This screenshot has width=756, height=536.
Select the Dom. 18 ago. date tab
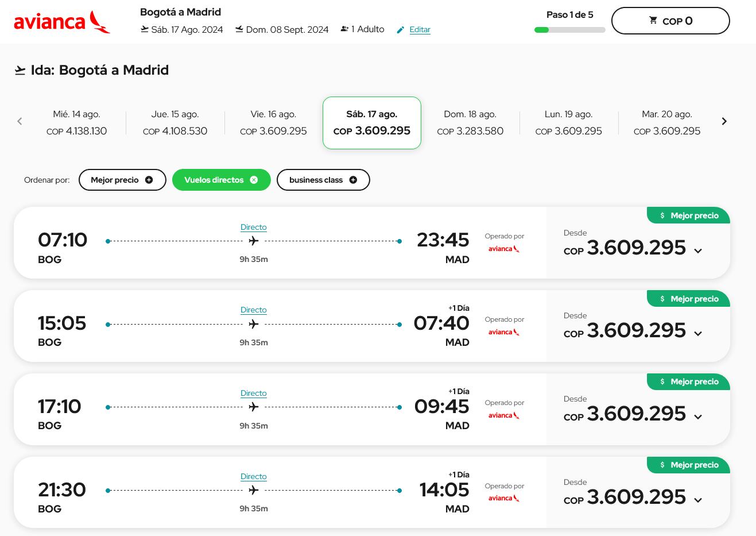point(470,123)
